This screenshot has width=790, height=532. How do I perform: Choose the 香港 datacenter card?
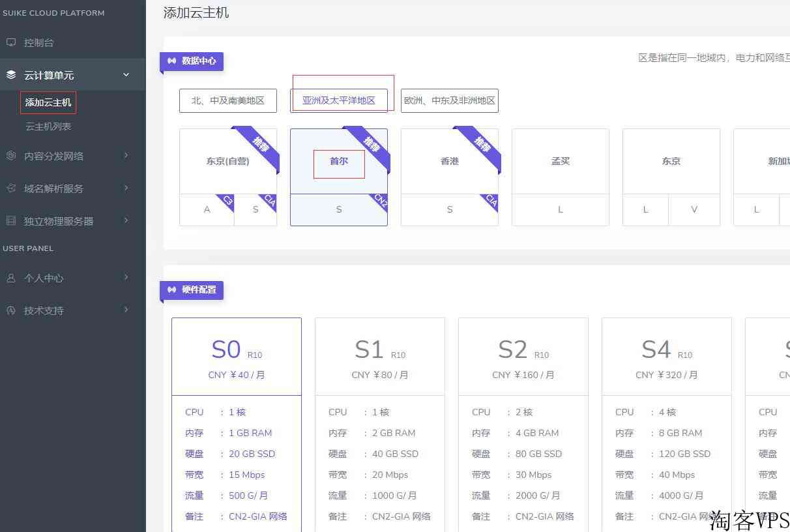450,161
